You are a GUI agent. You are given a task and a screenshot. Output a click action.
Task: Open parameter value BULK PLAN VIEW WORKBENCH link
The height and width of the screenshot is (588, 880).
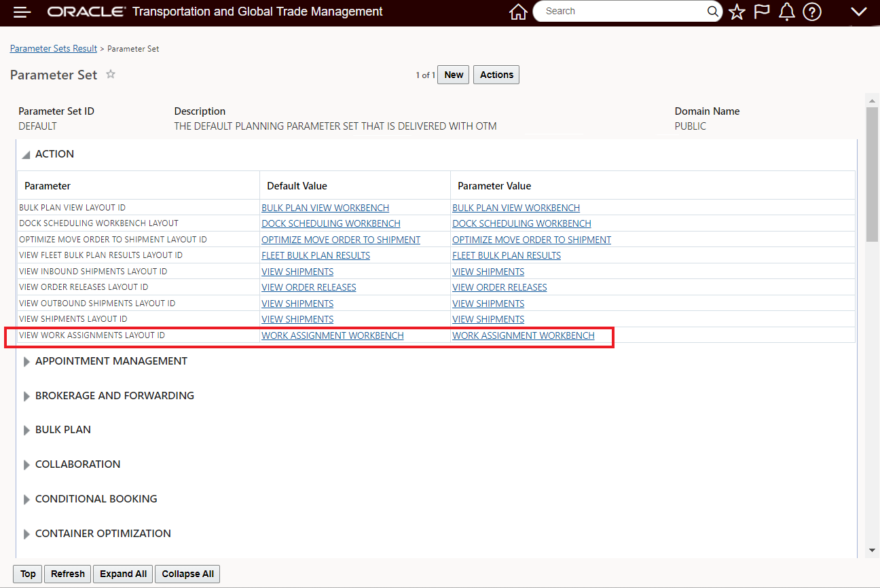click(x=516, y=208)
